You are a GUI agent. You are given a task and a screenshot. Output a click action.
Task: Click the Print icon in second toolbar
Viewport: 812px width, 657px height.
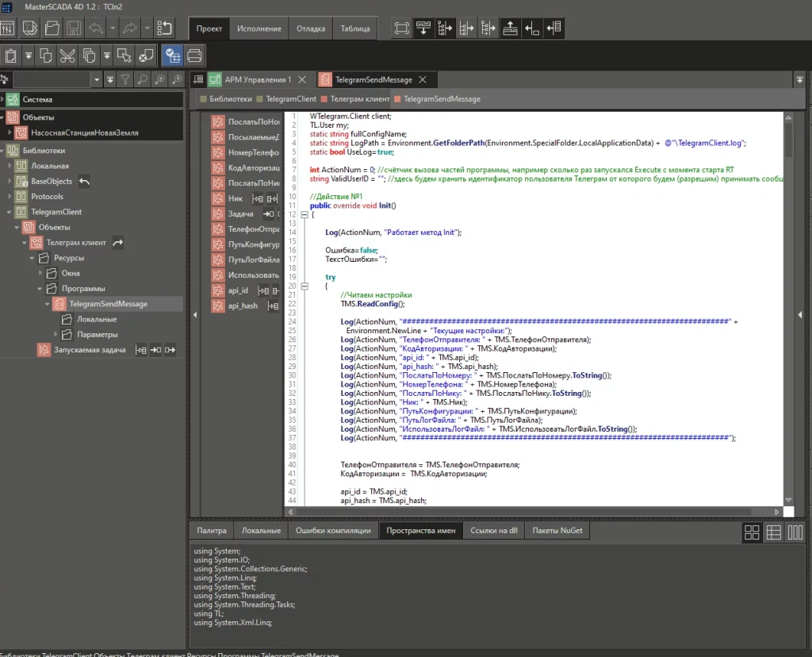(x=195, y=56)
